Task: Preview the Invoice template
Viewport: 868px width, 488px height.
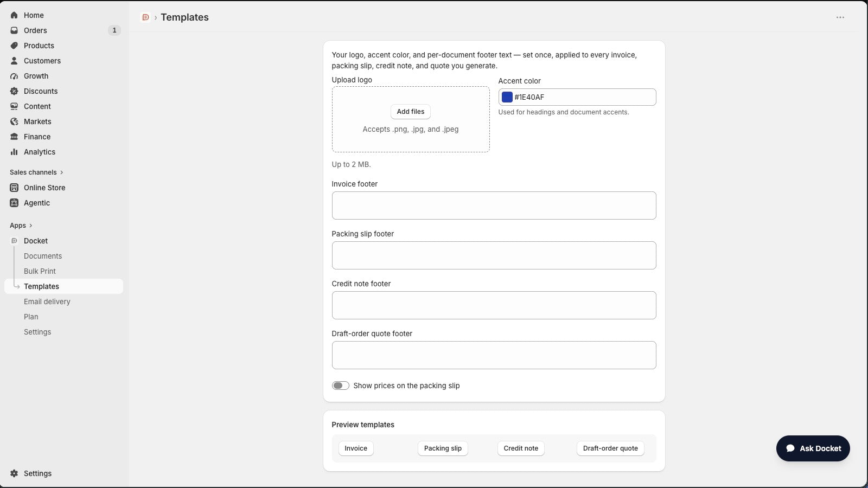Action: [x=356, y=448]
